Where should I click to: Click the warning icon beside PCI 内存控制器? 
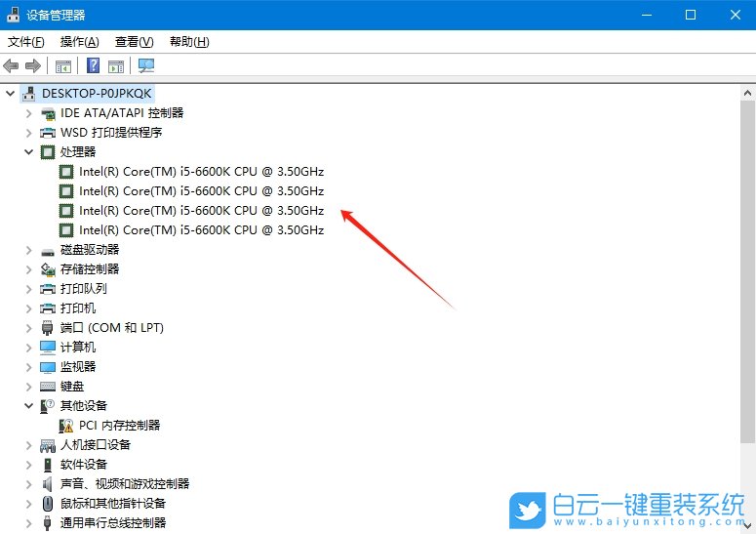click(66, 426)
